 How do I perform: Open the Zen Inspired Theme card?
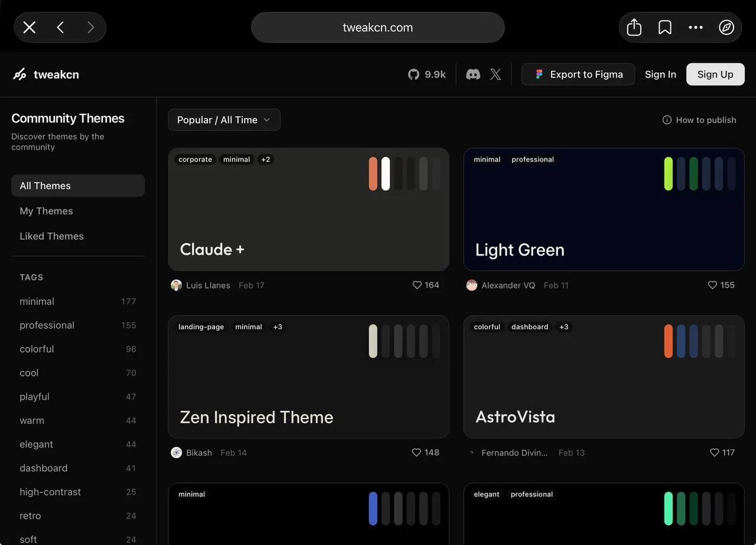tap(309, 377)
